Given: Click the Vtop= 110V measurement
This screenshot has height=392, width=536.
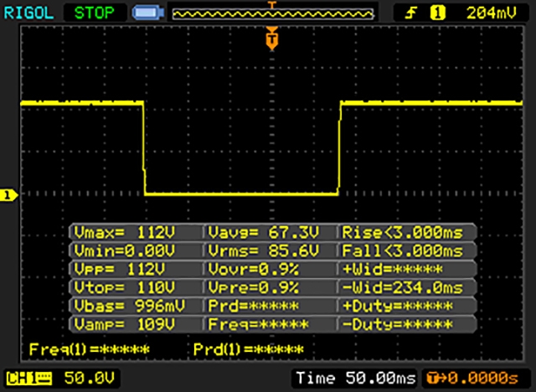Looking at the screenshot, I should click(x=125, y=287).
